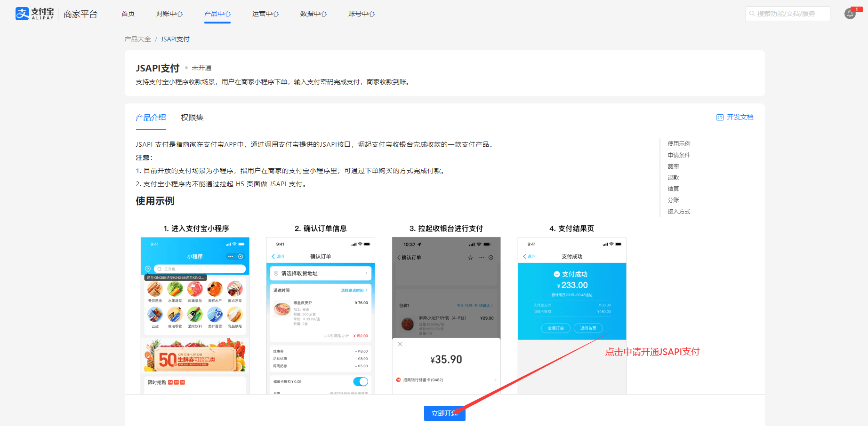Click back arrow on 确认订单 screen

[x=273, y=257]
